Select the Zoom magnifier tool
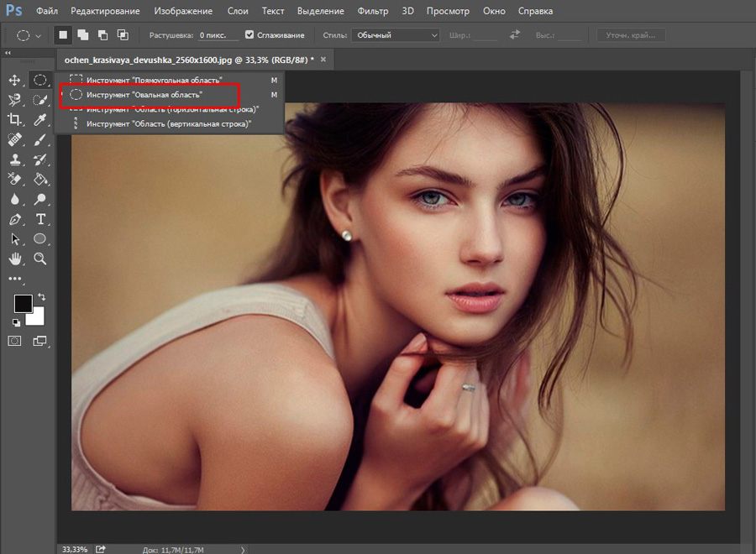Viewport: 756px width, 554px height. [39, 259]
